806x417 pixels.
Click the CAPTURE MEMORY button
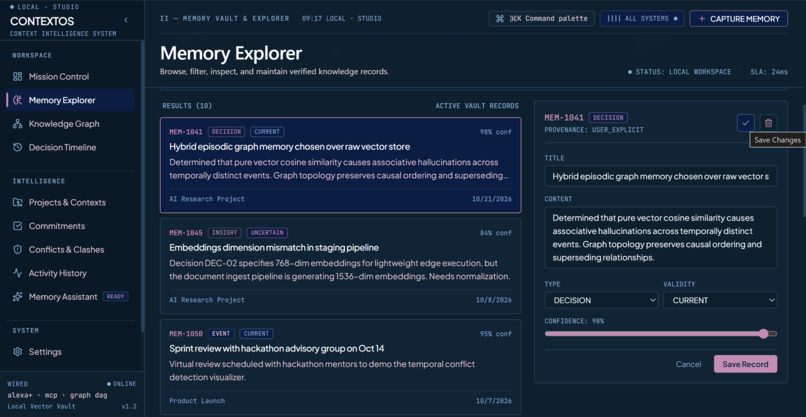[x=739, y=19]
